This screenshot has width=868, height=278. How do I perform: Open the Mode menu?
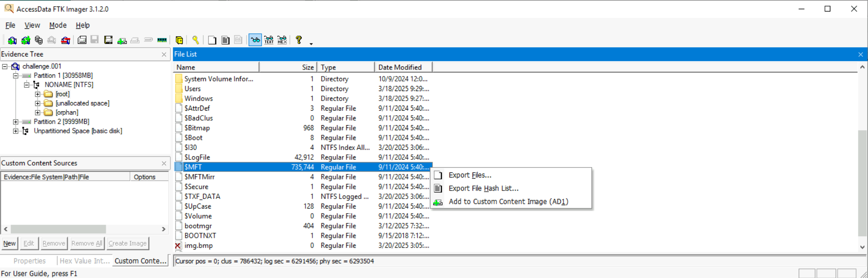(x=58, y=25)
